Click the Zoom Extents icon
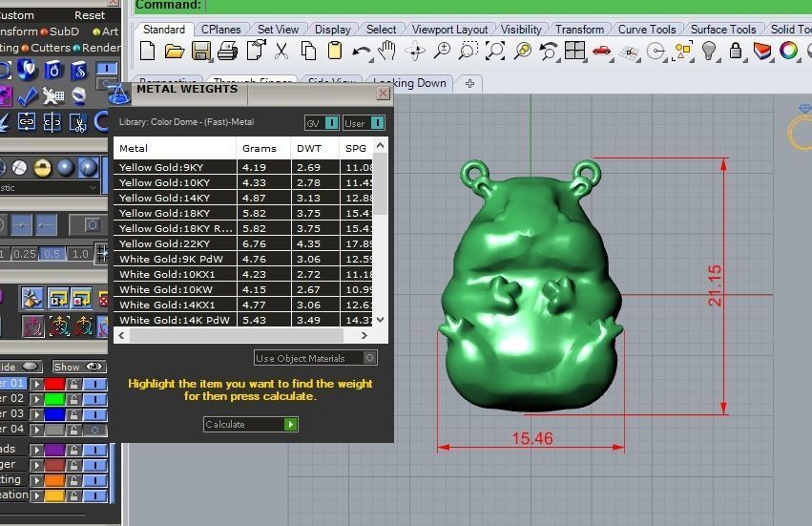 click(x=495, y=51)
